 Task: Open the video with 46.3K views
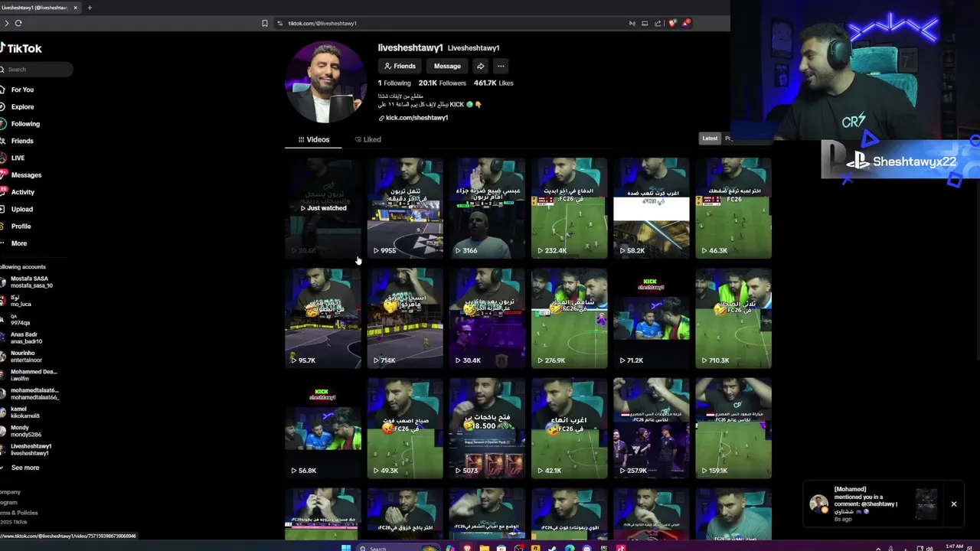click(733, 208)
